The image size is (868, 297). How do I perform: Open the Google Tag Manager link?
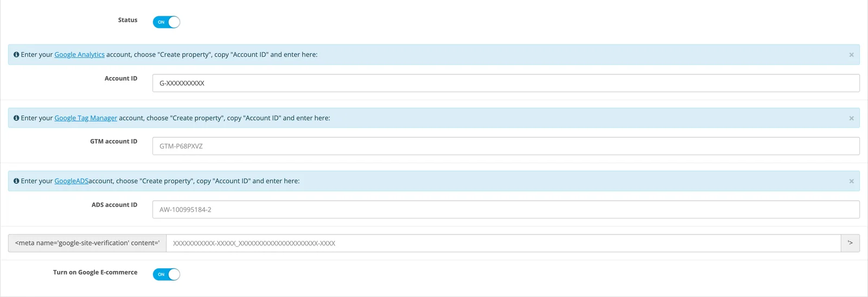coord(86,118)
